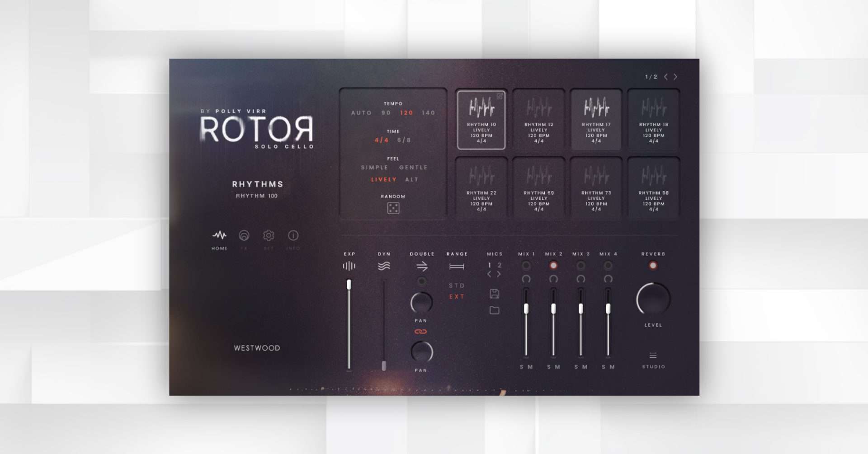Click the Mix 1 volume fader
This screenshot has width=868, height=454.
pyautogui.click(x=526, y=309)
